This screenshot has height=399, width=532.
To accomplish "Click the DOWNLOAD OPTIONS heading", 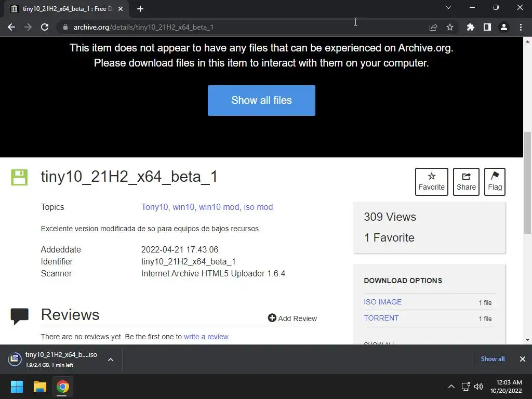I will [x=403, y=281].
